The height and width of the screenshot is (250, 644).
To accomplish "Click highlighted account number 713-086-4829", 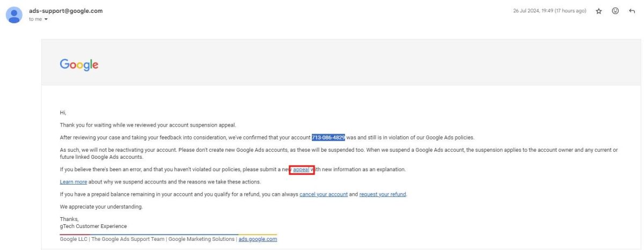I will pos(328,137).
